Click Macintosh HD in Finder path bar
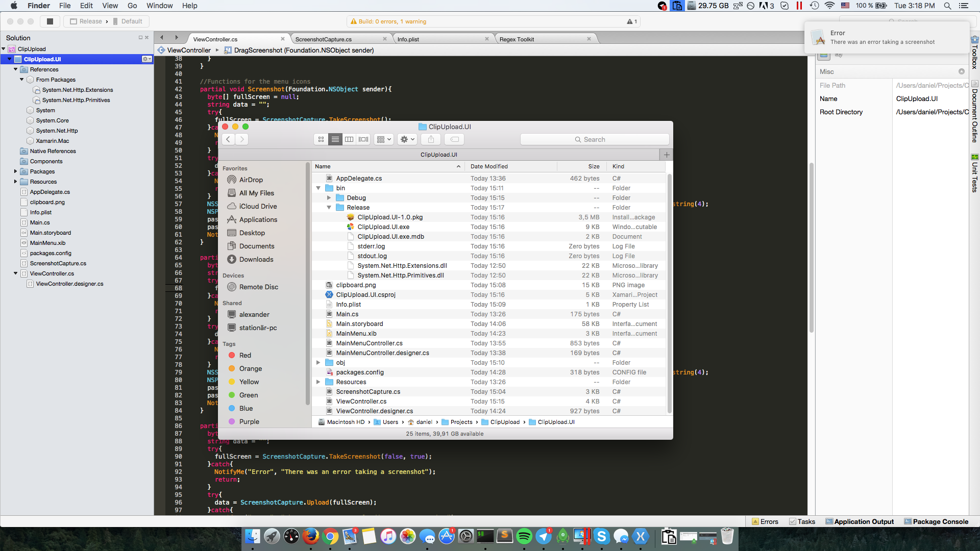Screen dimensions: 980x551 click(341, 422)
